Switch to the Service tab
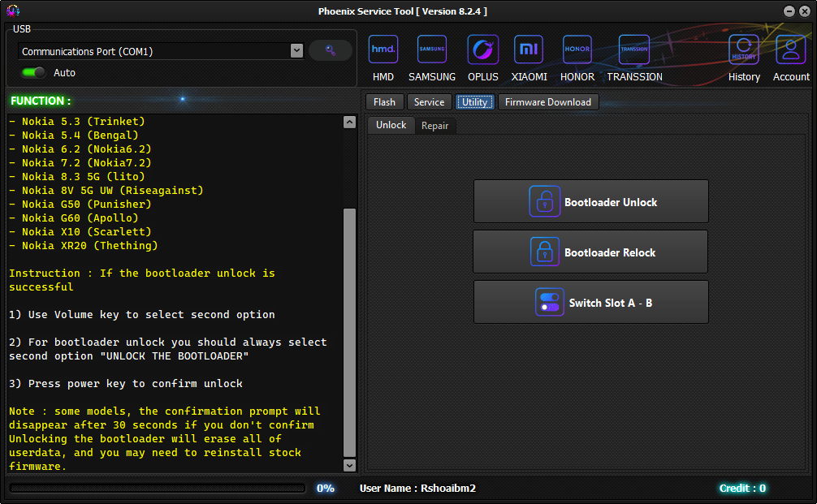Viewport: 817px width, 504px height. 429,101
